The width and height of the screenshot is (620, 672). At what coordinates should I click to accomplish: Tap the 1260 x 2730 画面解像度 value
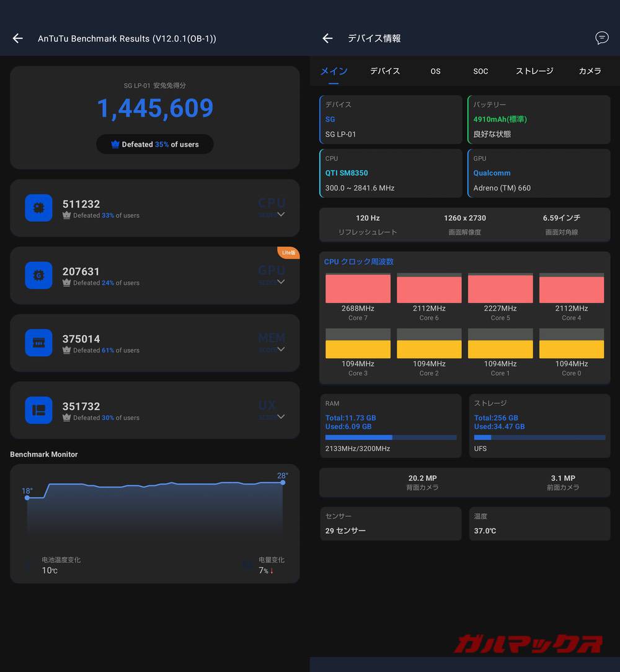coord(464,218)
